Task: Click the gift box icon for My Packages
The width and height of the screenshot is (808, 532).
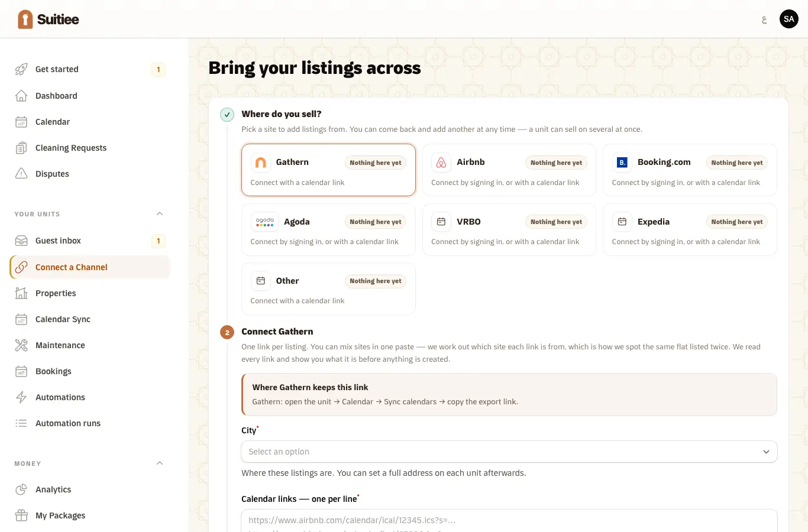Action: click(21, 515)
